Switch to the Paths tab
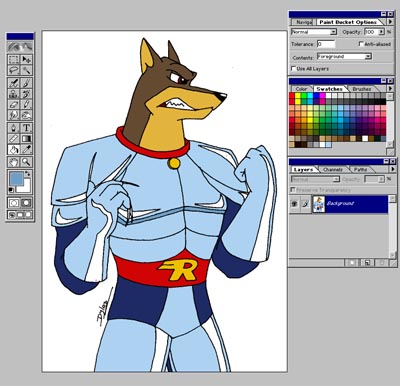This screenshot has height=386, width=400. click(361, 170)
